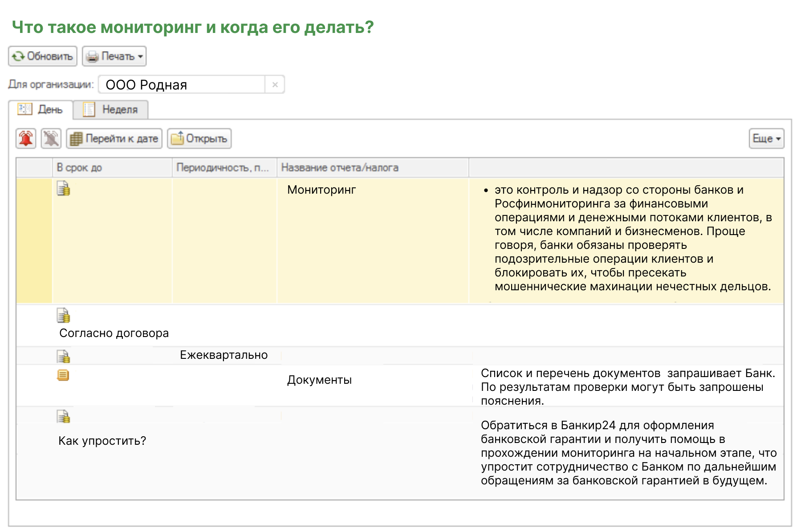Click document icon above Как упростить?
The width and height of the screenshot is (797, 532).
pos(63,417)
